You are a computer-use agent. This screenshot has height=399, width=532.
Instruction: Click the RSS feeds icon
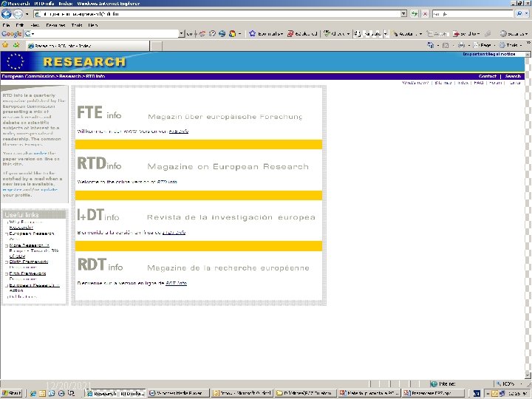446,45
